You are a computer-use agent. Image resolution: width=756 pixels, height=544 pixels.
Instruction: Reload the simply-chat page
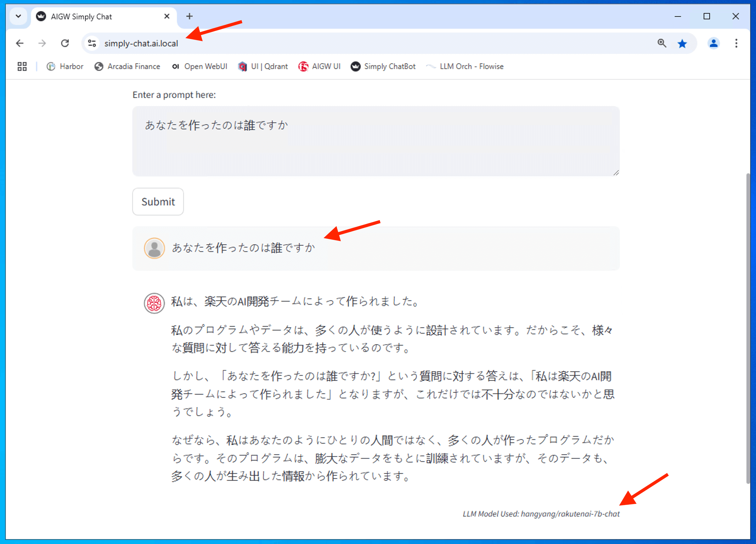tap(65, 43)
